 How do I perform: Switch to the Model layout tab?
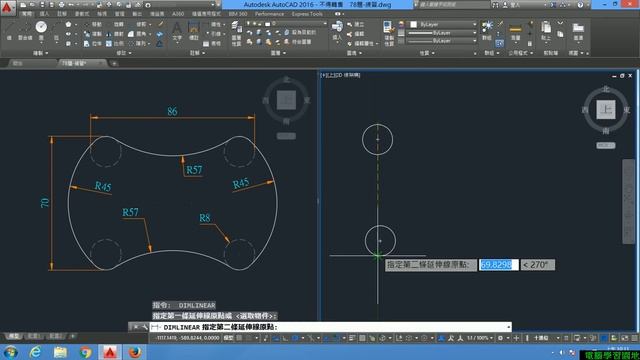pyautogui.click(x=13, y=336)
